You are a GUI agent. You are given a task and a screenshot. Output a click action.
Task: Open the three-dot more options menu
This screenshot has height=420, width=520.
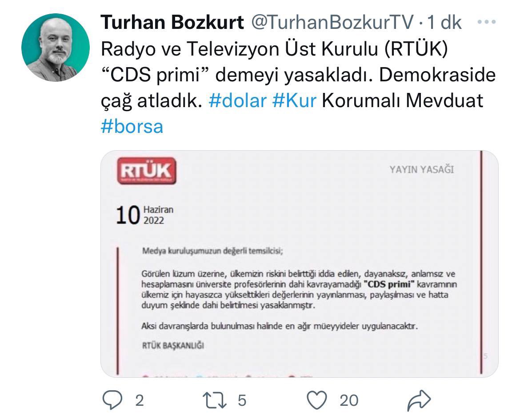487,22
